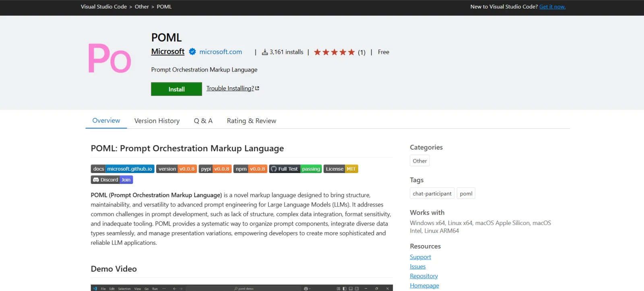Click the five-star rating stars
The width and height of the screenshot is (644, 291).
pyautogui.click(x=334, y=52)
